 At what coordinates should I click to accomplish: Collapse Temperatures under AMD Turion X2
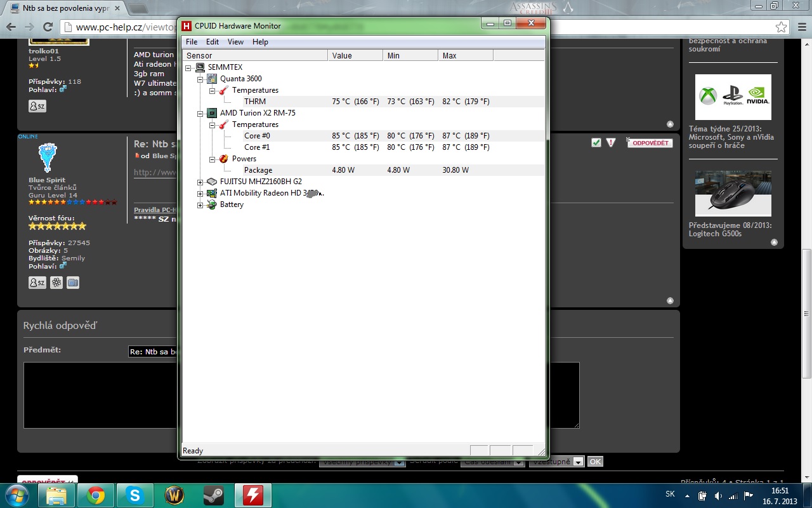213,124
